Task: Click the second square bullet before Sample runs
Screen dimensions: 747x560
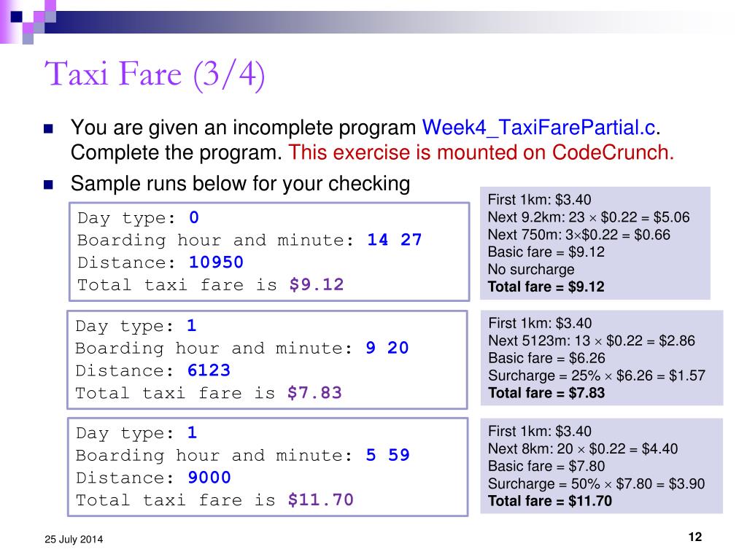Action: (48, 184)
